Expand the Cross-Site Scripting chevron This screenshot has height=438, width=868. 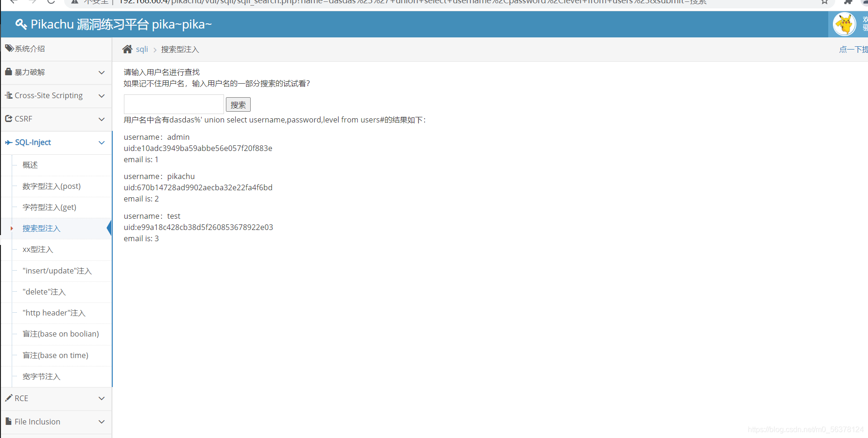101,96
